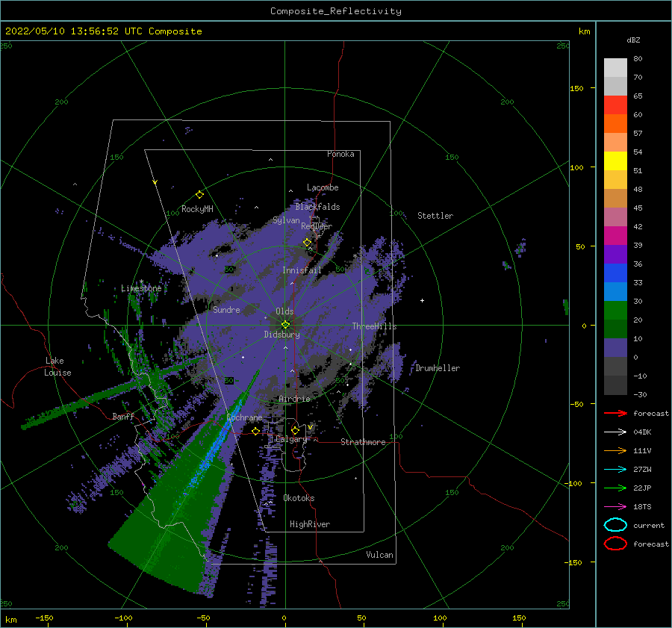This screenshot has width=672, height=628.
Task: Select the HighRiver label
Action: pyautogui.click(x=310, y=524)
